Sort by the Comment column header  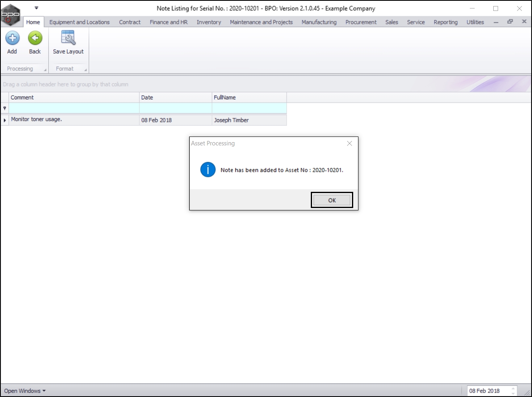(74, 97)
